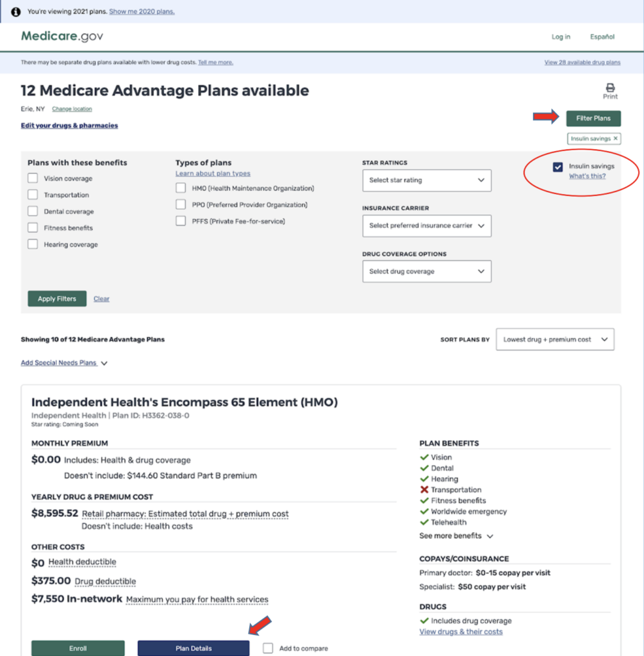Click the Includes drug coverage row
Screen dimensions: 644x656
coord(466,621)
